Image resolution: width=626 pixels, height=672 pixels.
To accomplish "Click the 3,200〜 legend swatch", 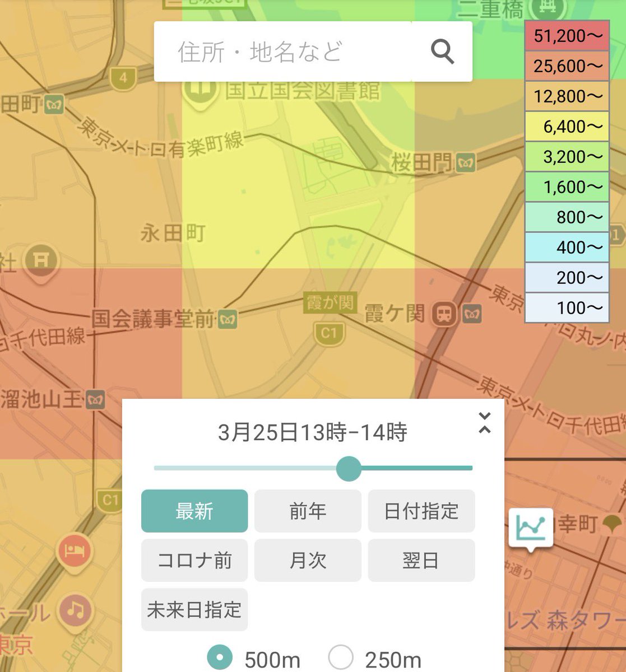I will [x=567, y=157].
